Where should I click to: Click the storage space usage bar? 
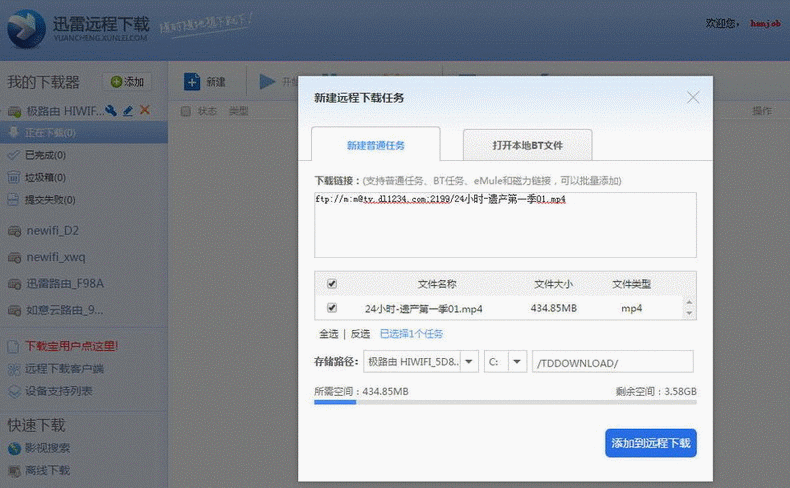pyautogui.click(x=505, y=402)
